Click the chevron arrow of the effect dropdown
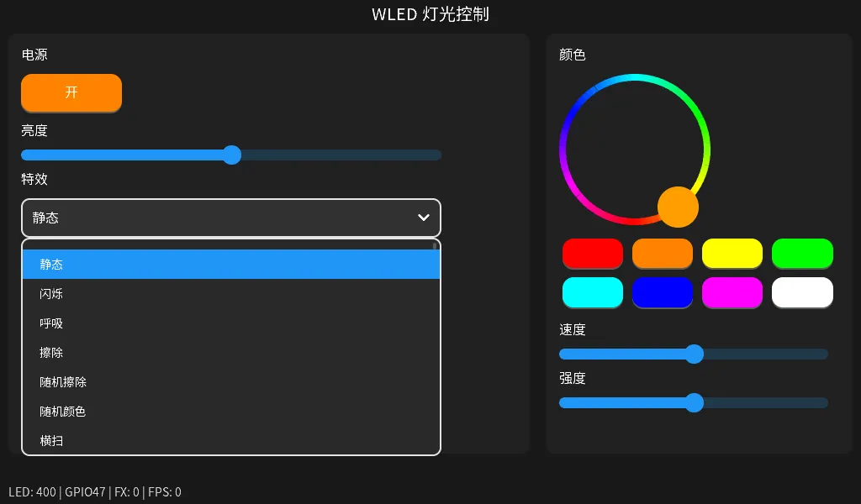Screen dimensions: 861x504 click(x=424, y=218)
